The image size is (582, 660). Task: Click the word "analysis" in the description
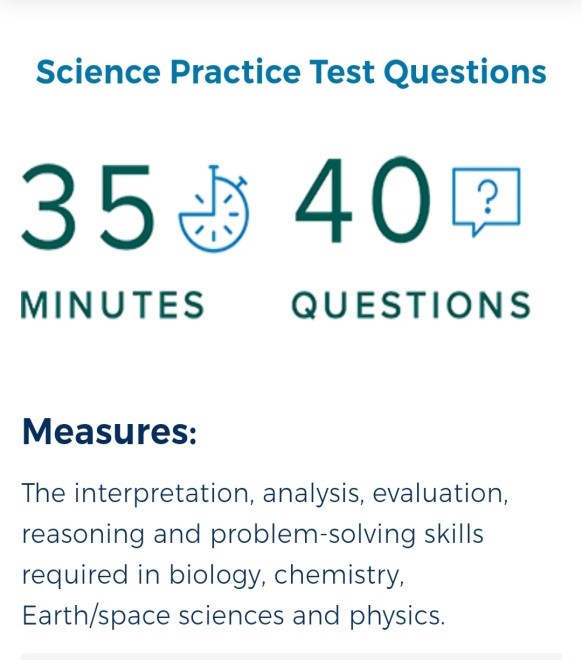313,494
